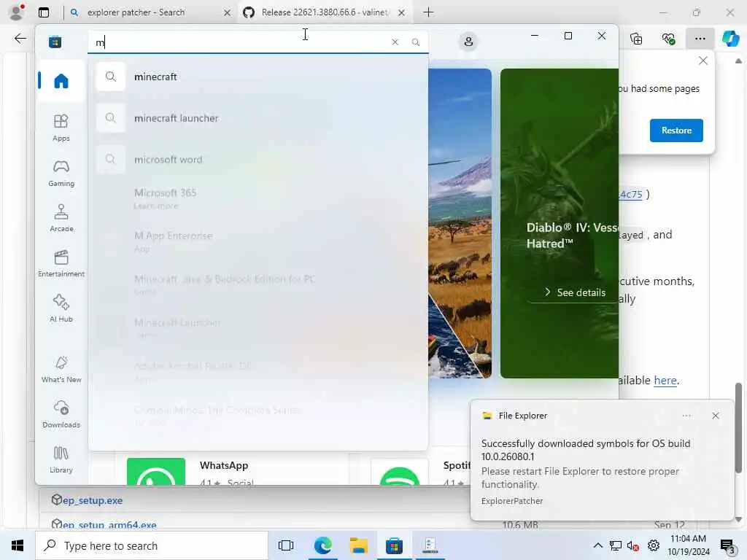Open the Action Center notifications icon
The width and height of the screenshot is (747, 560).
(x=727, y=545)
